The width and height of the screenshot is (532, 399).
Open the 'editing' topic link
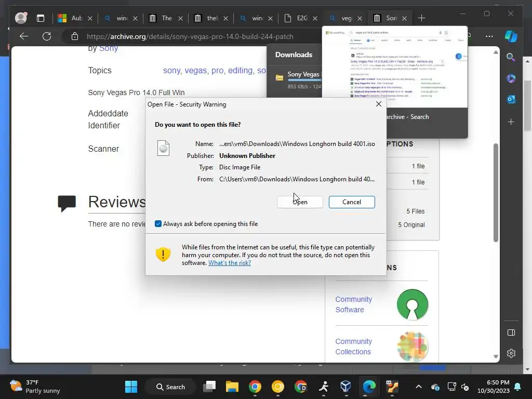240,70
